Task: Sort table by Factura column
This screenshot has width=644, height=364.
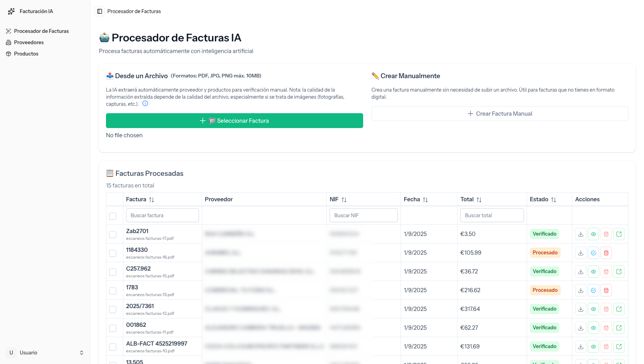Action: (x=152, y=200)
